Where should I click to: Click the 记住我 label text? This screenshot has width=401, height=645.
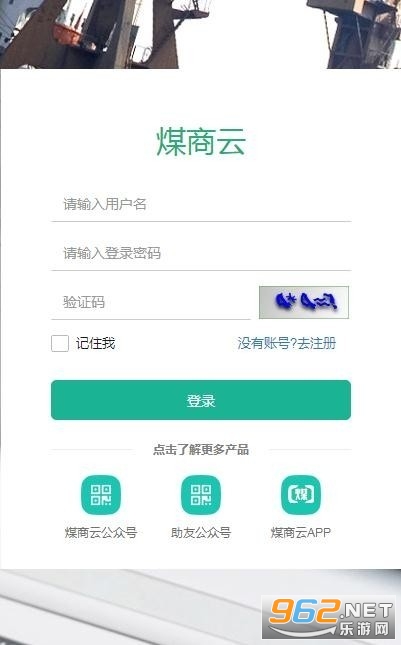pyautogui.click(x=95, y=343)
